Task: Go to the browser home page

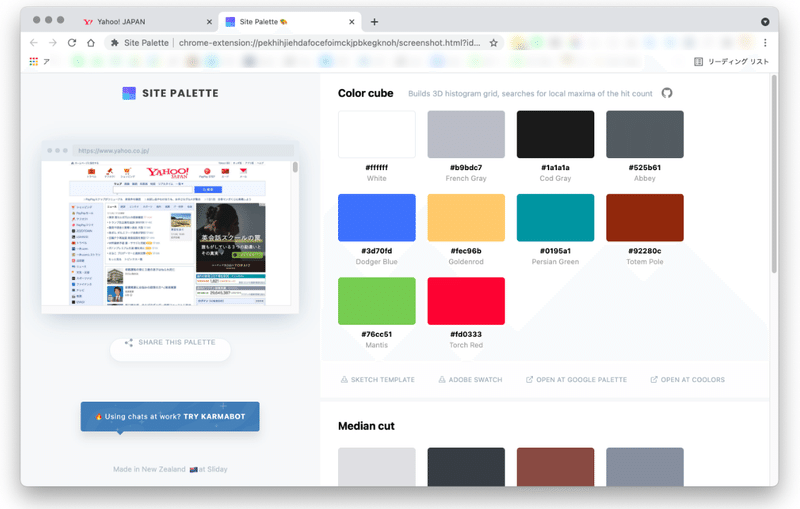Action: pyautogui.click(x=91, y=43)
